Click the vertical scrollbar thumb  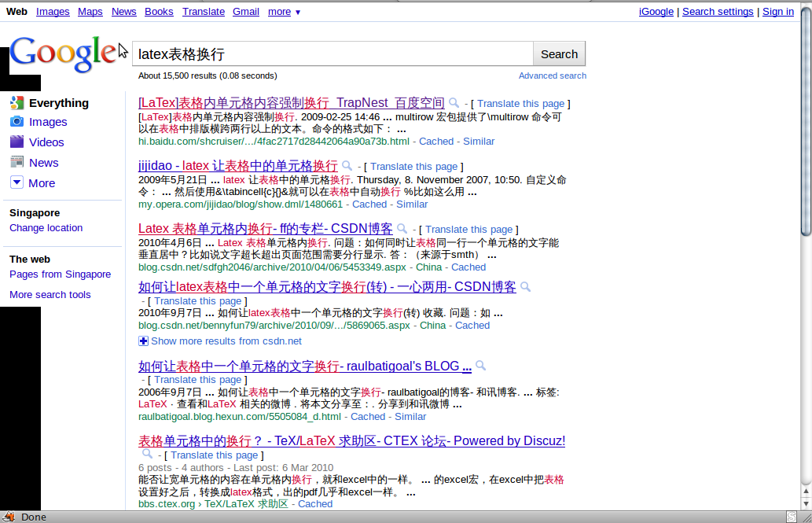[x=806, y=123]
